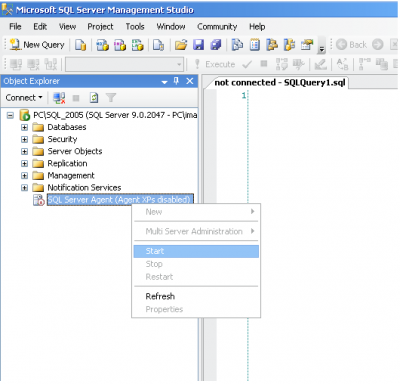Open the Registered Servers icon
Screen dimensions: 400x384
237,45
